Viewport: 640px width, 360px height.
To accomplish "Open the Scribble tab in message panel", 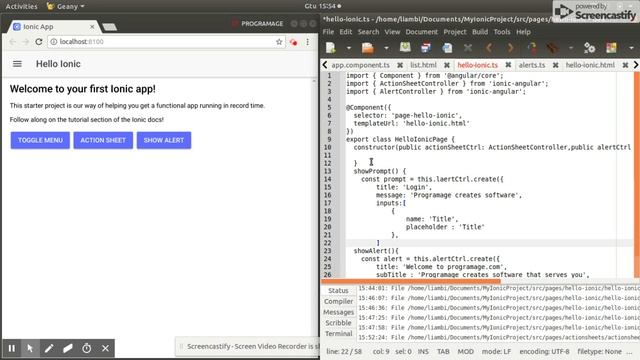I will pyautogui.click(x=338, y=322).
